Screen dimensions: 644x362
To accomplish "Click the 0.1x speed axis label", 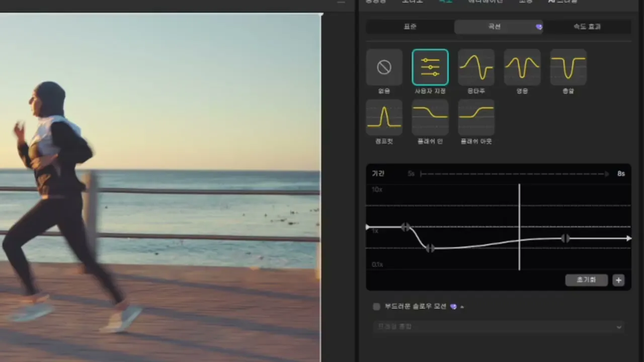I will click(x=377, y=264).
